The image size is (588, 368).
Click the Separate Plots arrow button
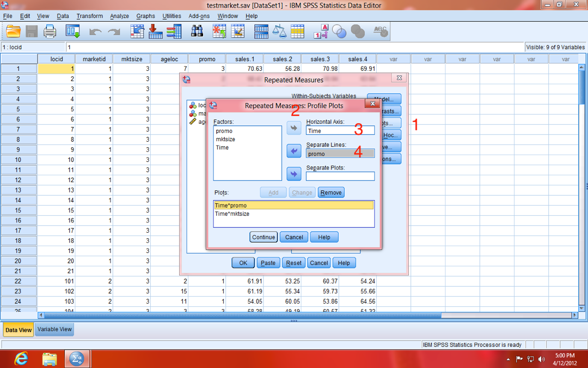pyautogui.click(x=294, y=174)
